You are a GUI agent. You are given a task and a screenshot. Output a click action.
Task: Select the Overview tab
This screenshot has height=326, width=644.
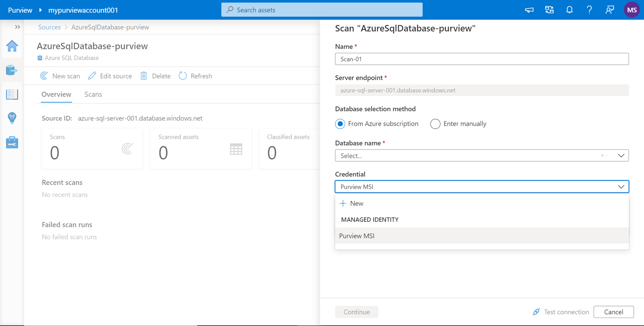click(x=56, y=94)
